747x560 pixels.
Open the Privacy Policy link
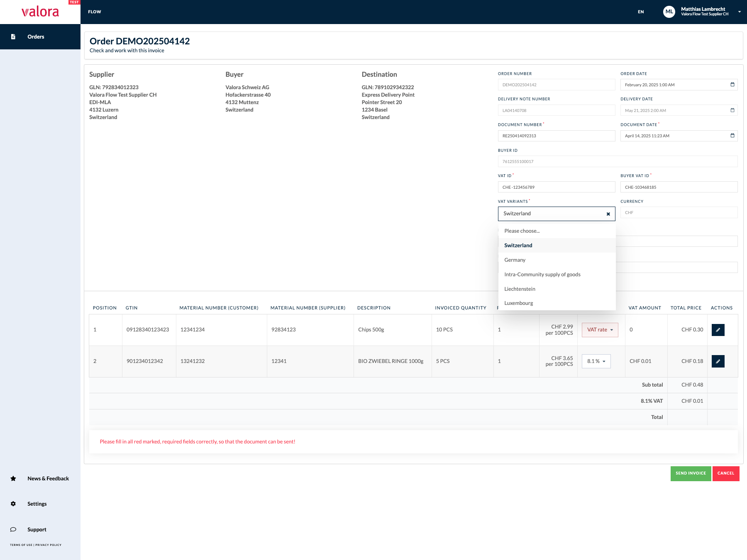[x=48, y=545]
